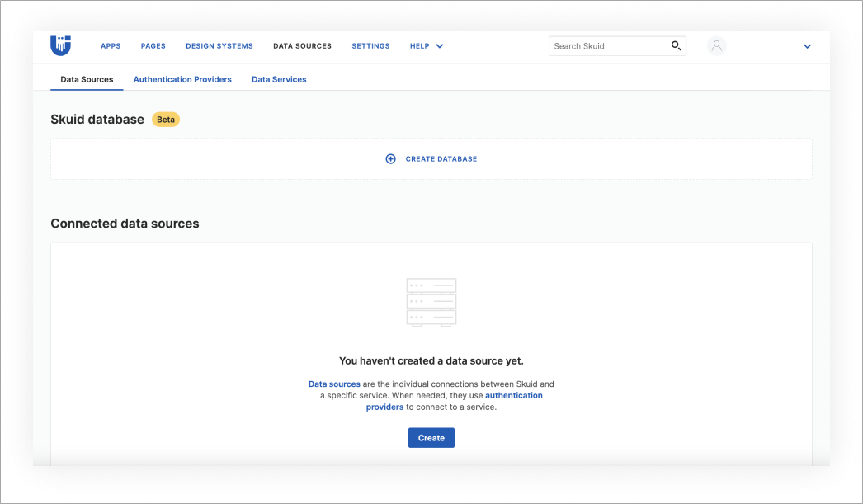Follow the 'Data sources' hyperlink
863x504 pixels.
coord(334,384)
